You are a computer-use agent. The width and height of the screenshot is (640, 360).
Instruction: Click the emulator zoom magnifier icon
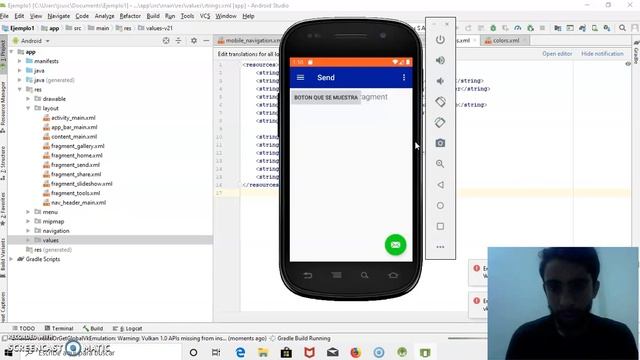440,164
